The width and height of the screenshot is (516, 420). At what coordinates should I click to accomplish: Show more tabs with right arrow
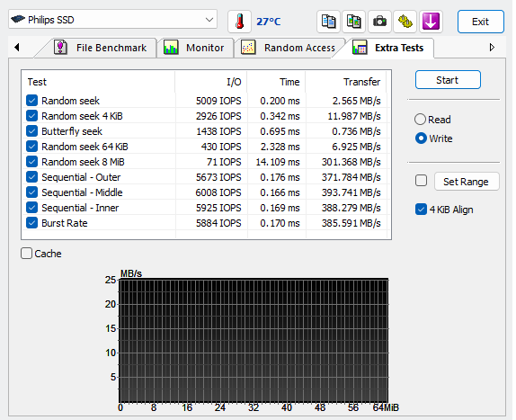tap(492, 48)
